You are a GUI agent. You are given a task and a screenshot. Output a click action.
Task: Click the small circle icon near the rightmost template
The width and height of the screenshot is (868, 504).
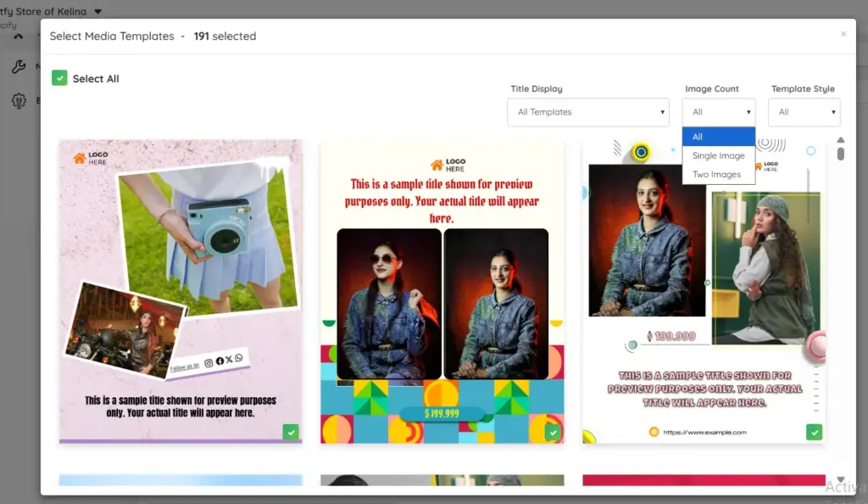pos(810,150)
